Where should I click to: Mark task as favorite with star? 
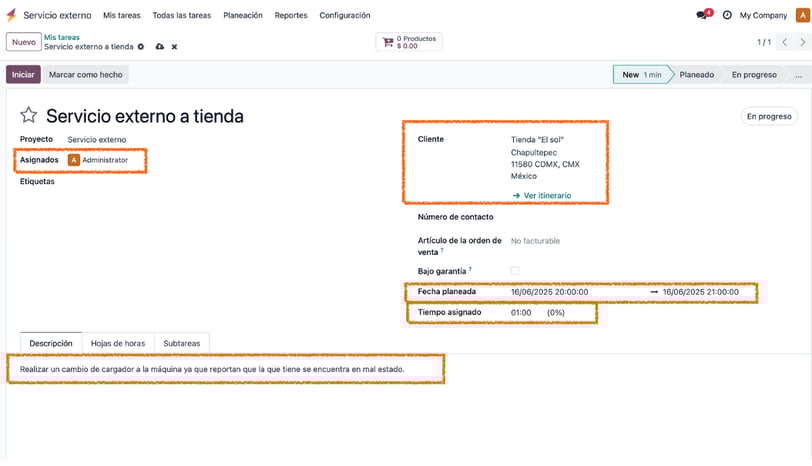click(x=28, y=115)
